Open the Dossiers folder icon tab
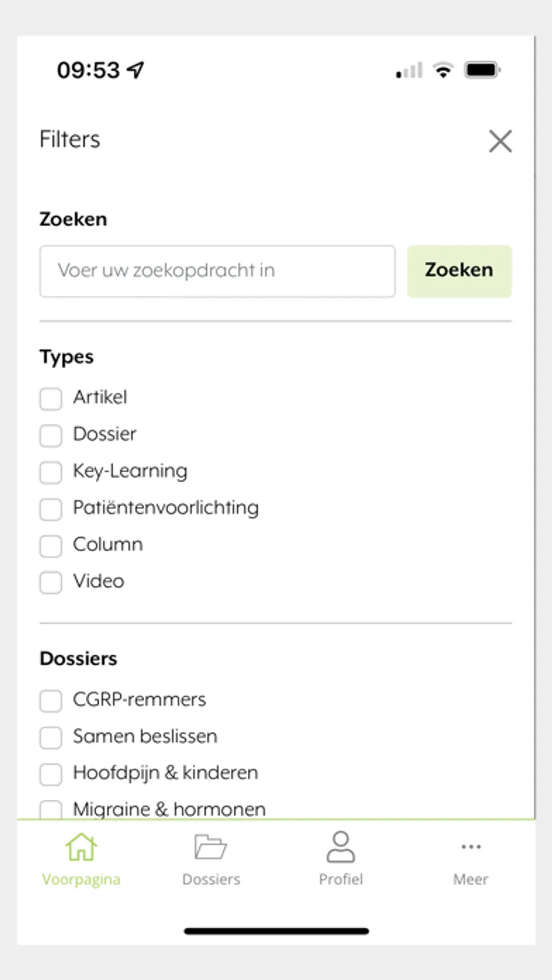Screen dimensions: 552x980 pos(210,847)
